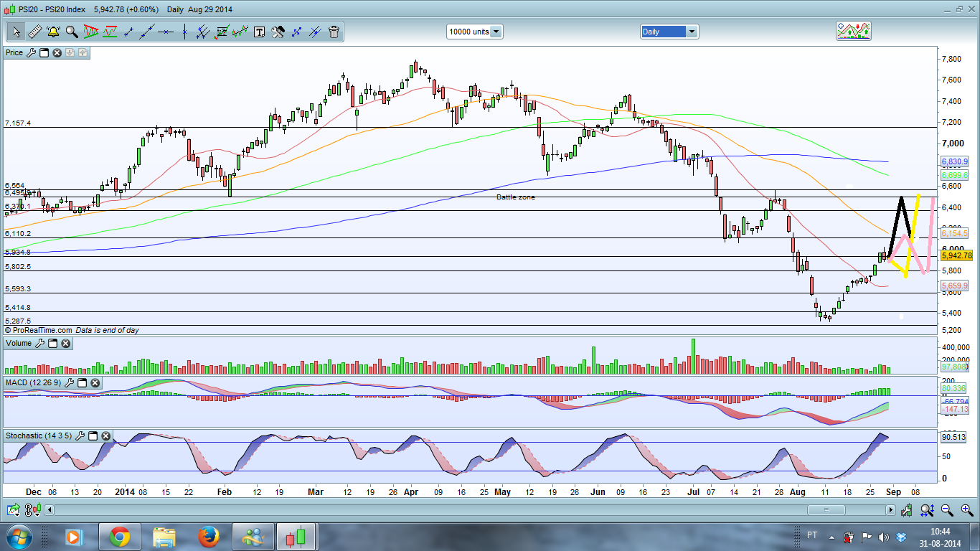Detach the Price panel into a window
Viewport: 980px width, 551px height.
coord(44,52)
